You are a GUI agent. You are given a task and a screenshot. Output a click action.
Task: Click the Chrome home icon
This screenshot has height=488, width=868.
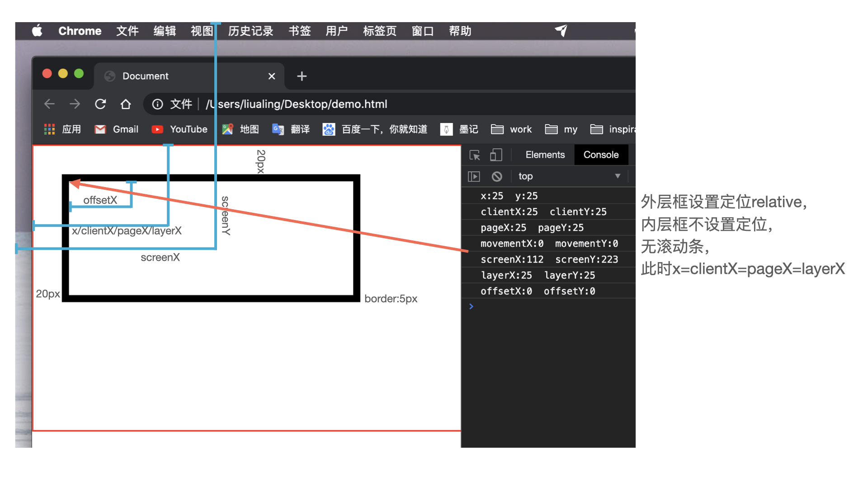pyautogui.click(x=126, y=104)
